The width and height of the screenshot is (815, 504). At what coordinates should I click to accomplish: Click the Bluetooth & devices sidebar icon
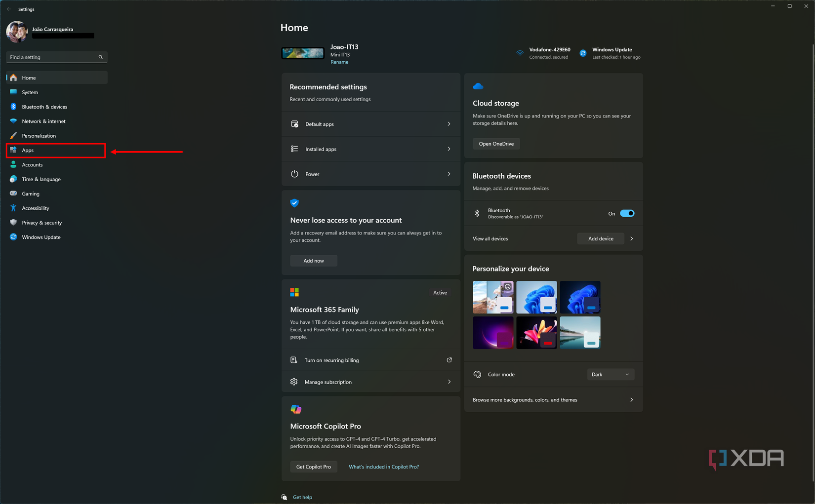click(x=13, y=107)
